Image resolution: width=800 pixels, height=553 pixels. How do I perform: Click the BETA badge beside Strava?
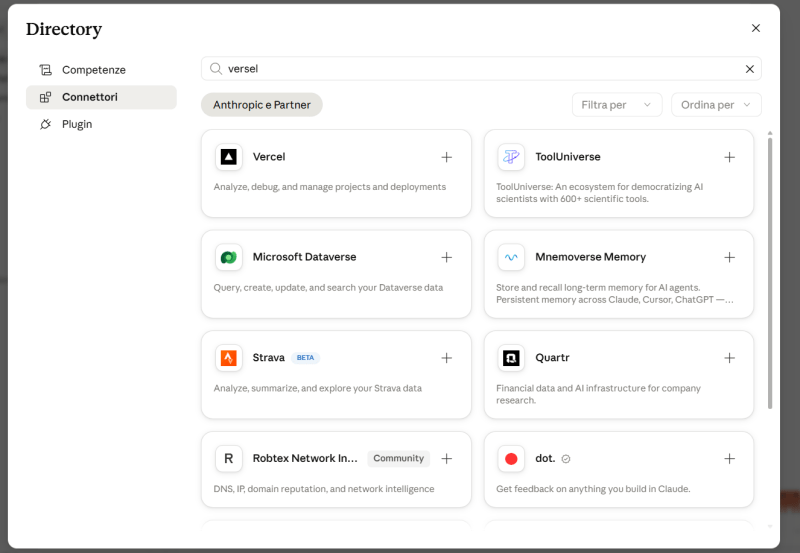[x=305, y=358]
